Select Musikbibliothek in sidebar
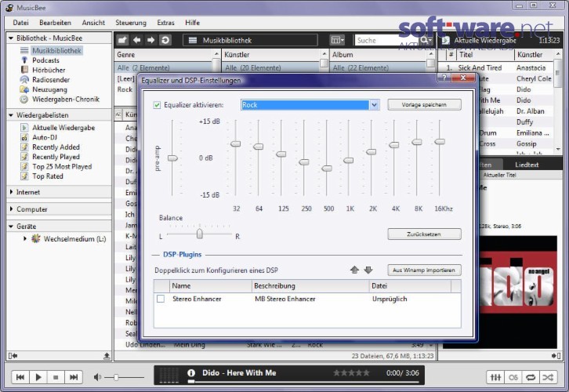 coord(56,50)
